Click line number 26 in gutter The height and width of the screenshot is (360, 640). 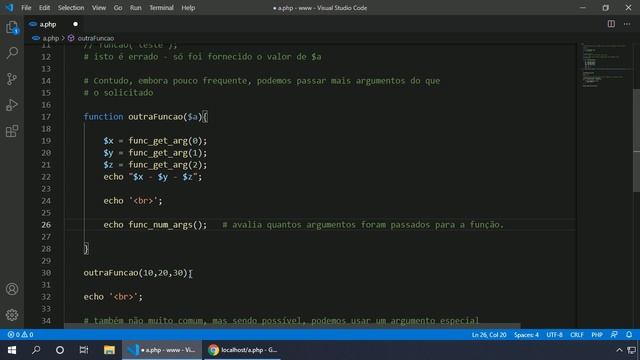pos(46,224)
